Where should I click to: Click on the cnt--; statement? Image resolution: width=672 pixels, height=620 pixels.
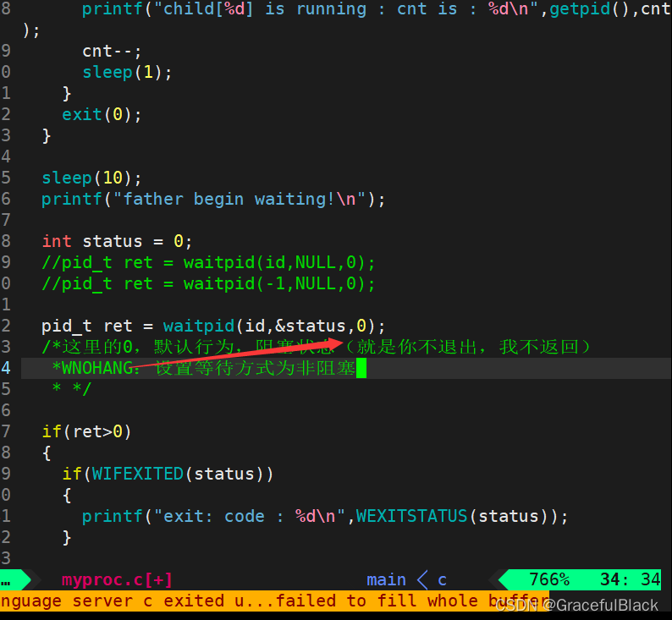(x=112, y=52)
